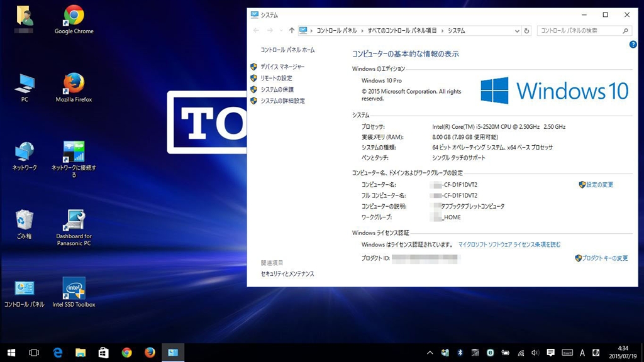The height and width of the screenshot is (362, 644).
Task: Select the ネットワーク desktop icon
Action: (25, 156)
